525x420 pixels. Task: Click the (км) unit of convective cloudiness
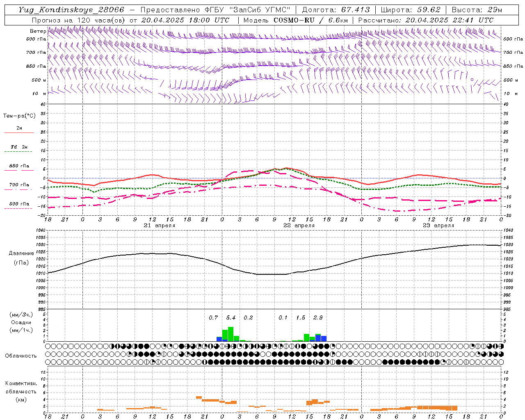pos(21,399)
